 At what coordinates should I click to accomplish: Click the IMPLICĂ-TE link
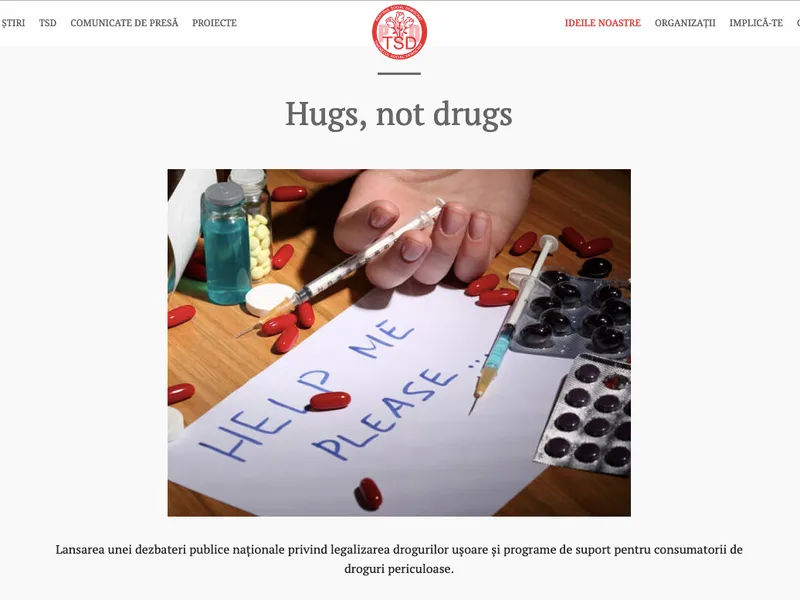(x=756, y=23)
